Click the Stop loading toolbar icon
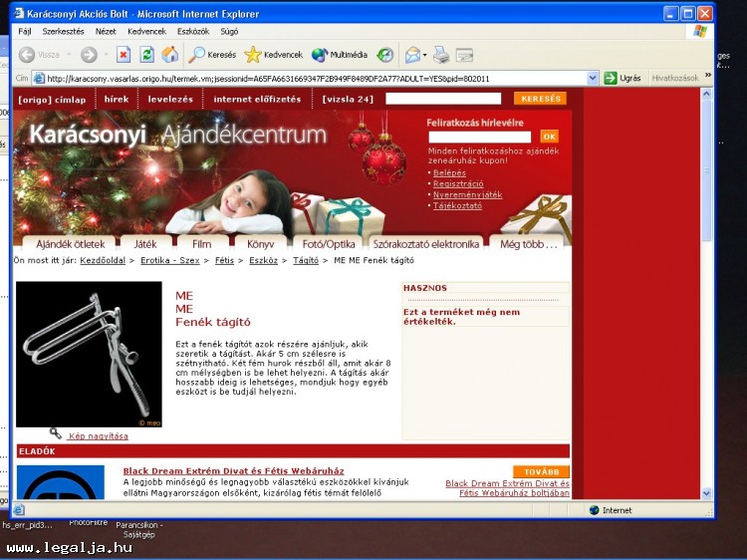747x560 pixels. pyautogui.click(x=124, y=55)
